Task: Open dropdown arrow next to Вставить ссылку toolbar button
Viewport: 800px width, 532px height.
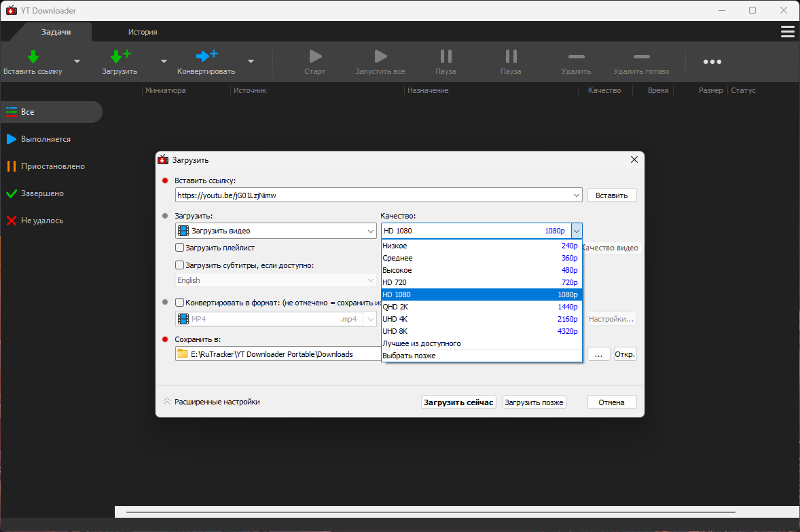Action: [x=77, y=62]
